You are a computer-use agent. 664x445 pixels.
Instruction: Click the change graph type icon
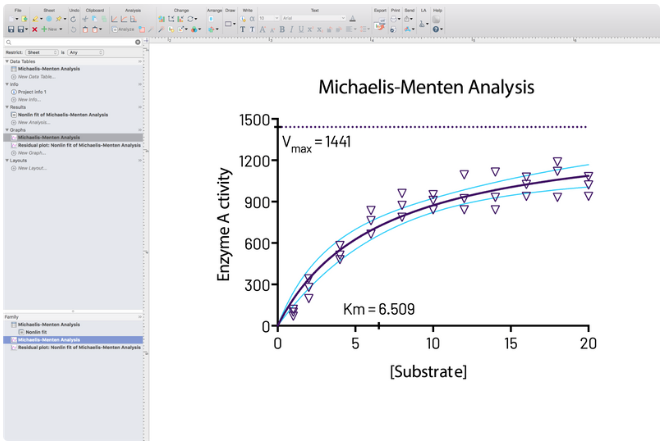point(161,19)
